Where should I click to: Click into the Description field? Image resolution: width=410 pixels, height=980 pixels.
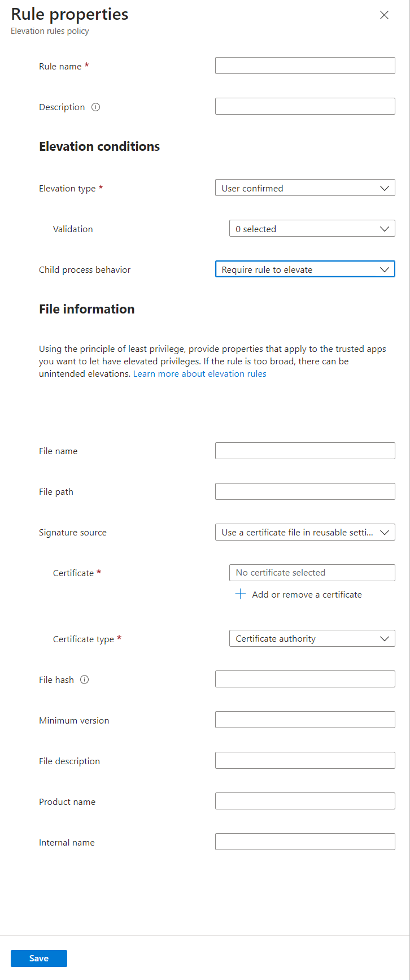(x=305, y=106)
